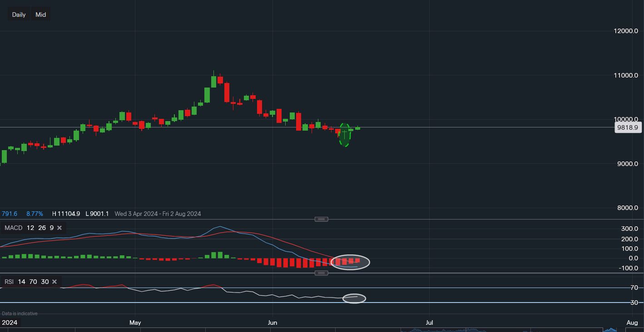Click the 8.77% change value
Viewport: 644px width, 332px height.
[34, 214]
